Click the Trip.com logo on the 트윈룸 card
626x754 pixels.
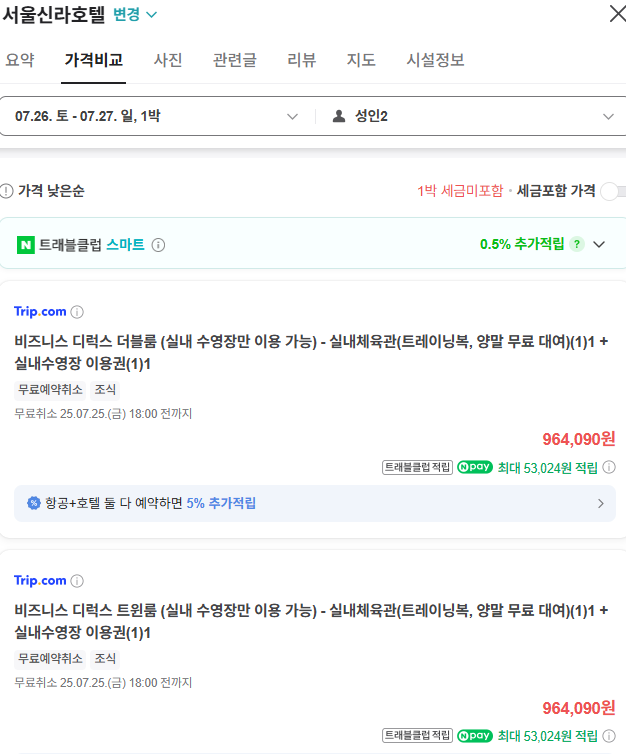(x=40, y=580)
